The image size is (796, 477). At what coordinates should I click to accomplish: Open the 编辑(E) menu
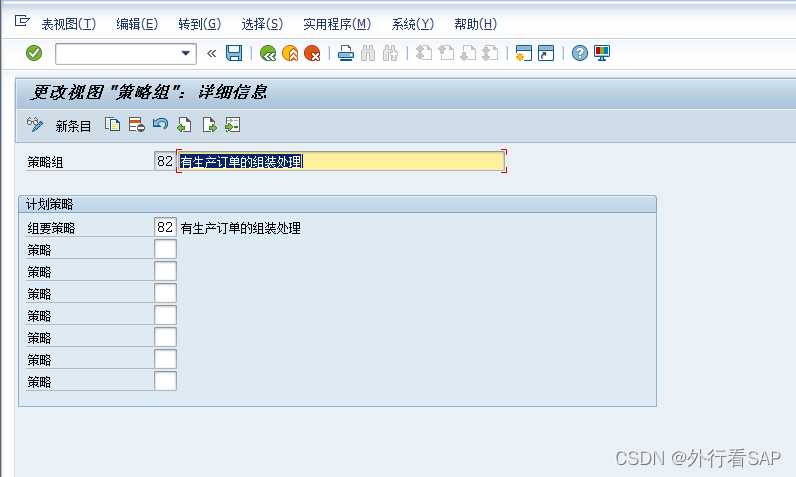pyautogui.click(x=137, y=24)
